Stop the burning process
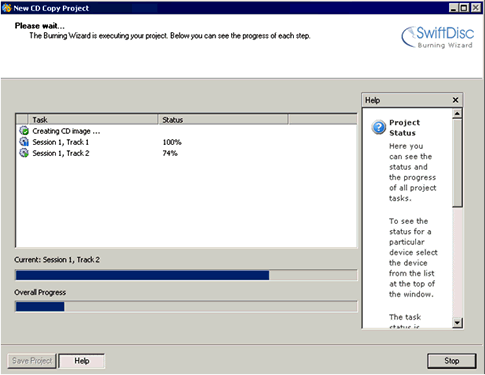Viewport: 485px width, 375px height. pyautogui.click(x=452, y=361)
